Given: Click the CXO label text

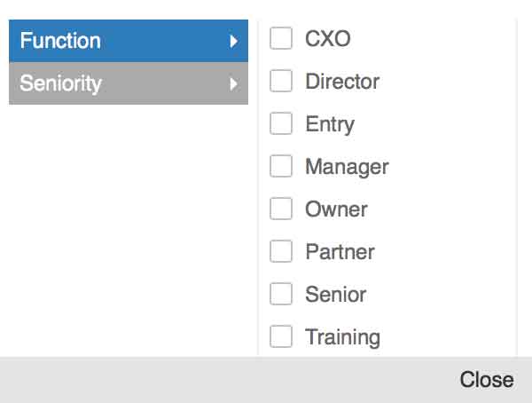Looking at the screenshot, I should [x=328, y=39].
